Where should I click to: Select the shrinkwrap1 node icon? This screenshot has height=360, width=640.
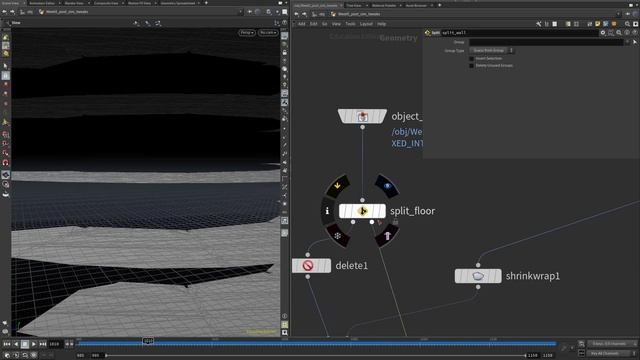(x=478, y=276)
